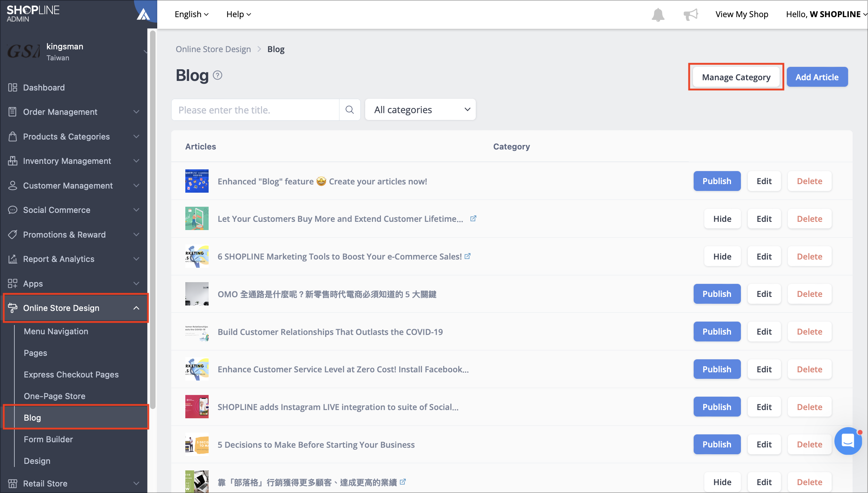Expand the Social Commerce chevron
Image resolution: width=868 pixels, height=493 pixels.
tap(136, 210)
